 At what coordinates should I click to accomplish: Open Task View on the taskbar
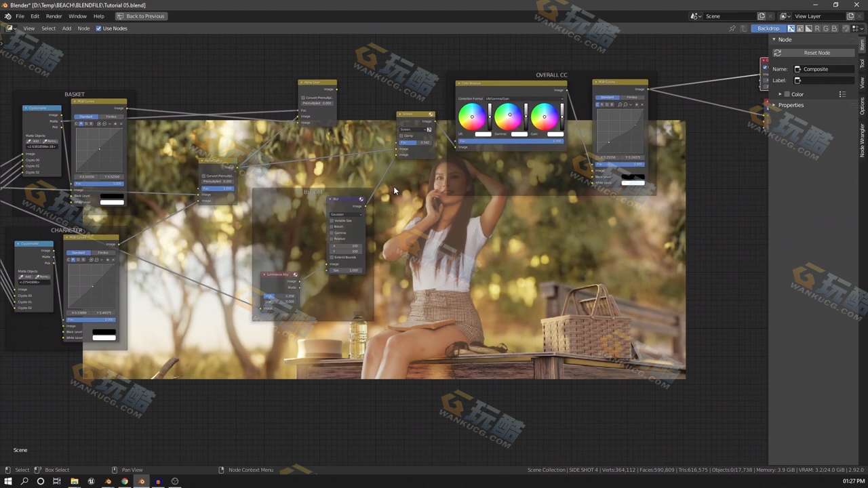(x=57, y=481)
